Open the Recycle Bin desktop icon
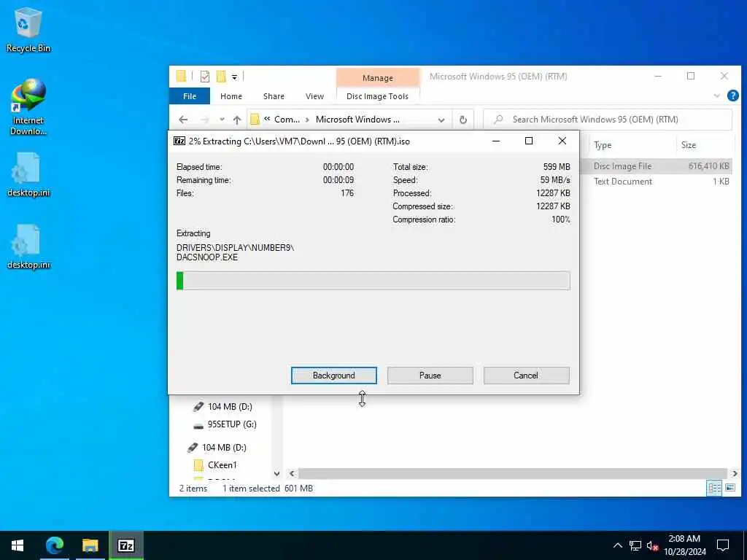The width and height of the screenshot is (747, 560). point(28,29)
